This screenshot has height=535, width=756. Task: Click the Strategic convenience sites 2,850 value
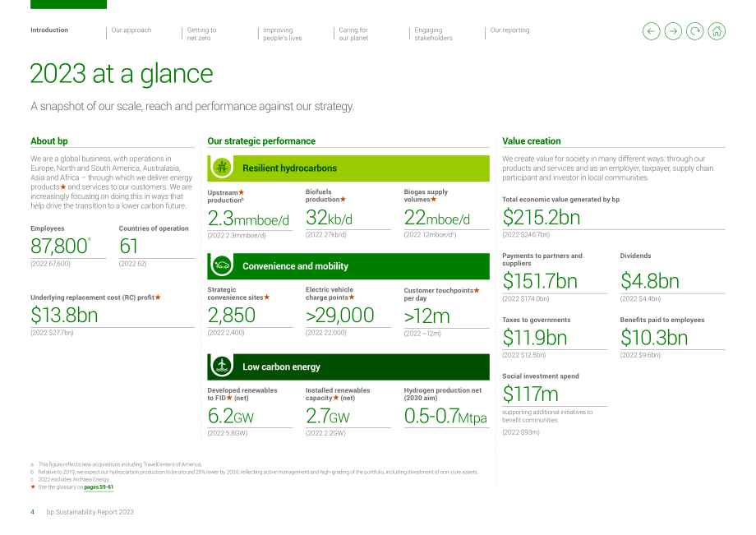(x=232, y=316)
